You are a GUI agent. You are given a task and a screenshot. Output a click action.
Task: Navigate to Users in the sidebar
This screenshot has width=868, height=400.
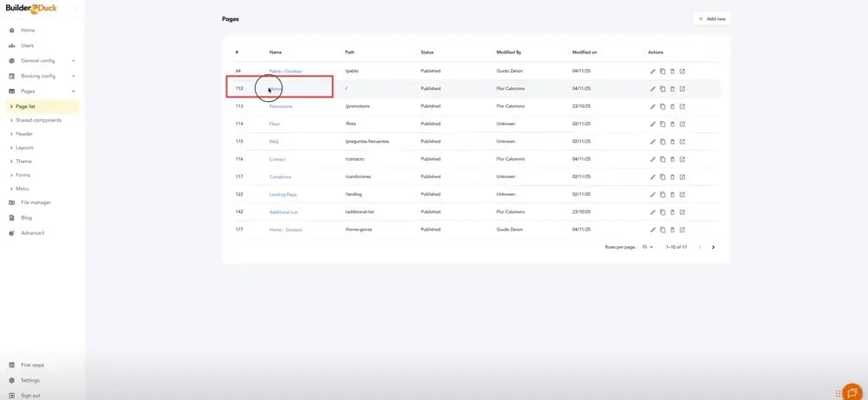point(28,45)
